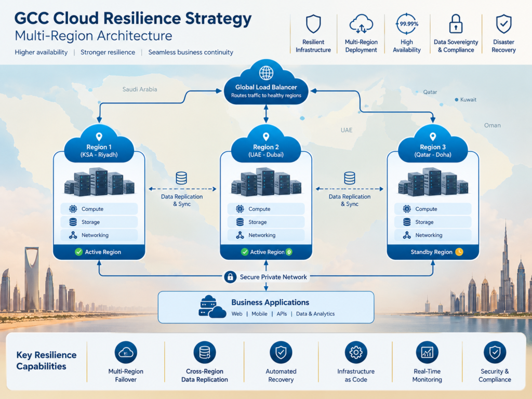Click the Storage icon in Region 2

point(240,222)
